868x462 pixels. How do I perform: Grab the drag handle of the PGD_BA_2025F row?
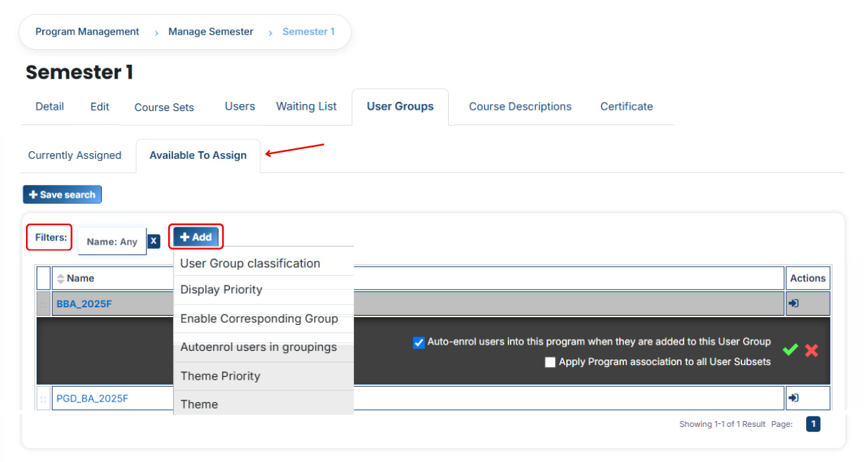43,399
